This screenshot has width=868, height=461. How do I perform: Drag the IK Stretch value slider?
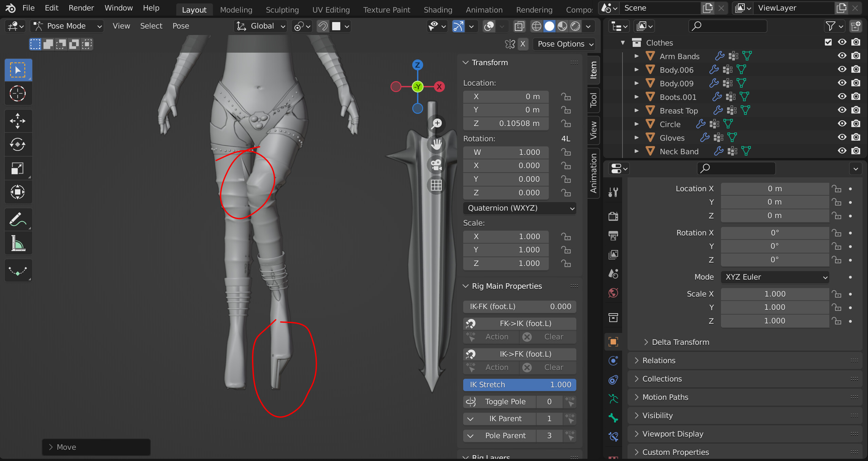[520, 385]
